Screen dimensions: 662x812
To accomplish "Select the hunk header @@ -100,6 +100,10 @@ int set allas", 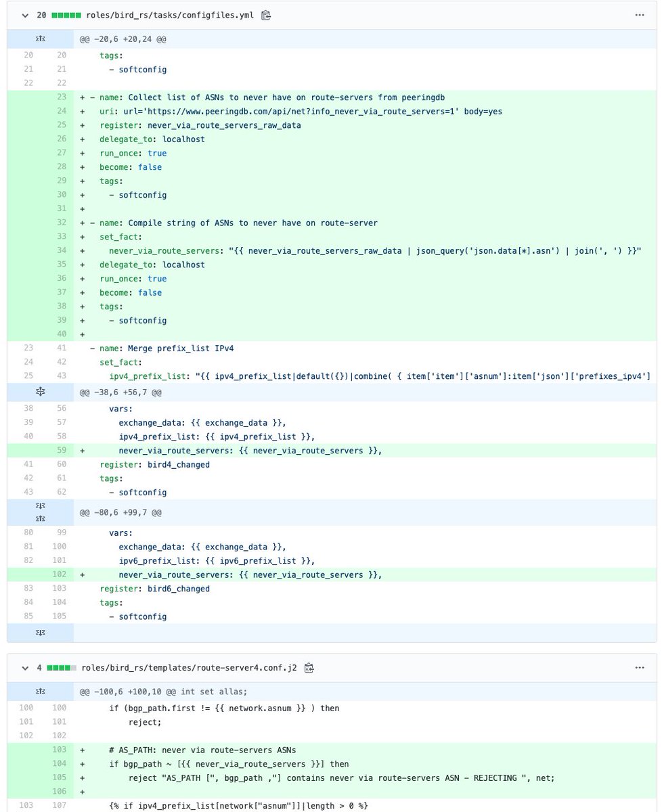I will pyautogui.click(x=164, y=692).
